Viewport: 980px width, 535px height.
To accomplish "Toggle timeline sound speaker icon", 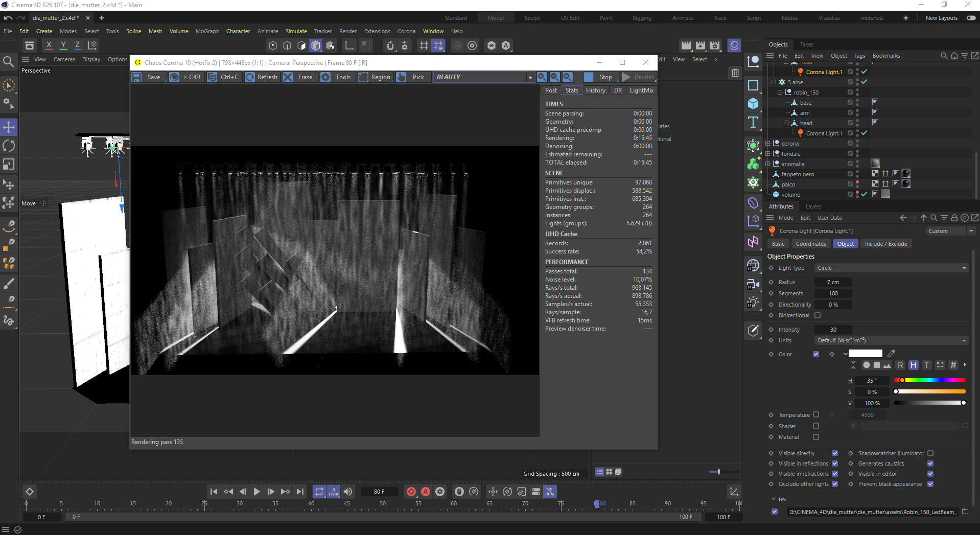I will point(348,492).
